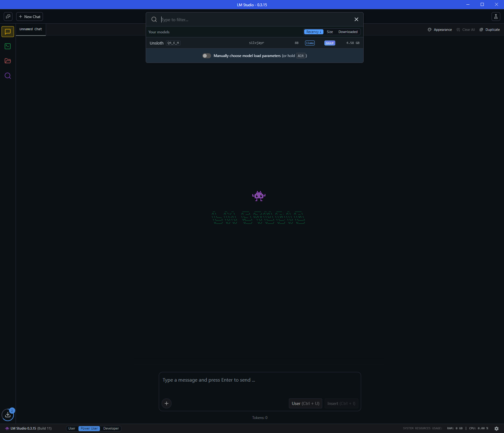Click the settings gear in status bar
This screenshot has width=504, height=433.
[497, 429]
